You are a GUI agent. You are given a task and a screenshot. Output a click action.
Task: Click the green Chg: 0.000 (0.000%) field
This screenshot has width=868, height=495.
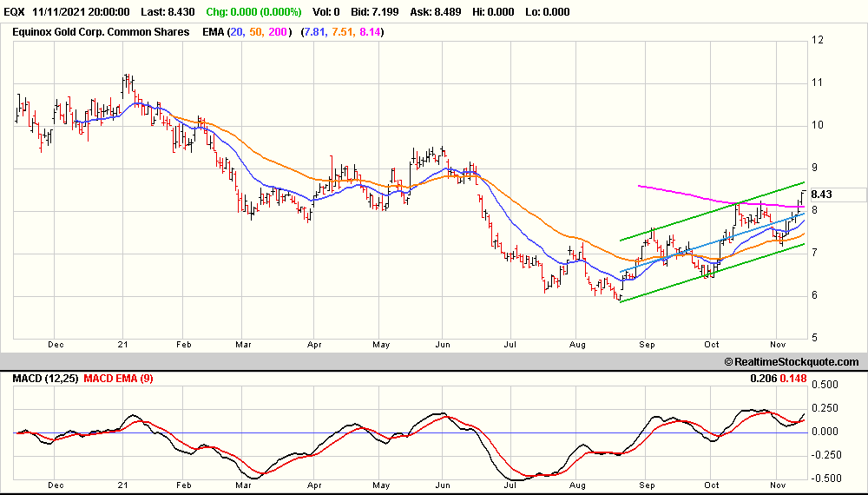tap(253, 12)
